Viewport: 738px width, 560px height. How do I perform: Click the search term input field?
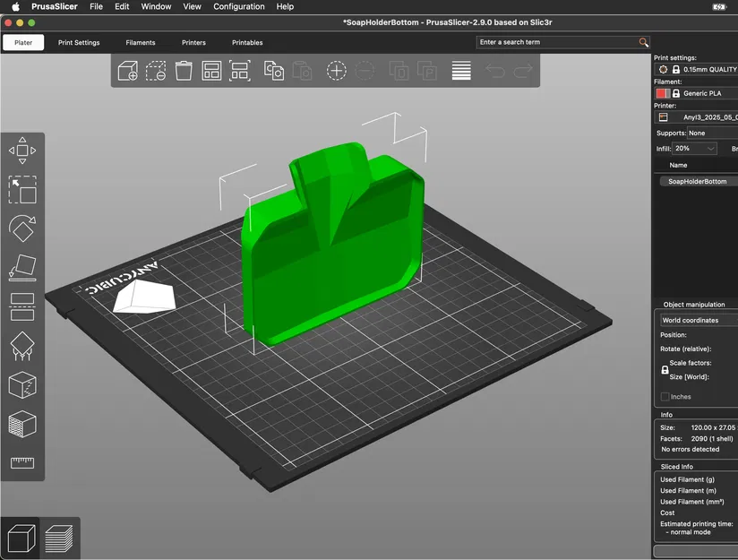click(557, 42)
